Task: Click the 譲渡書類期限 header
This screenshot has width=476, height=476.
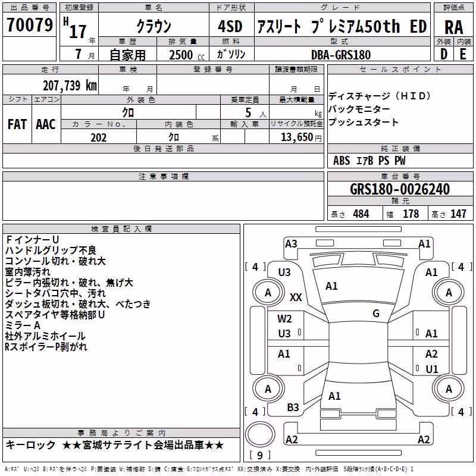Action: (296, 69)
